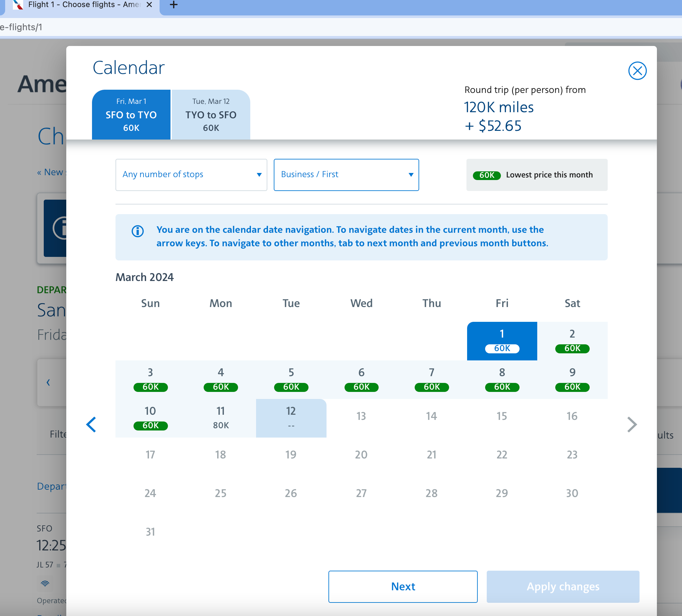Select March 5 with the 60K fare badge
This screenshot has width=682, height=616.
point(291,379)
